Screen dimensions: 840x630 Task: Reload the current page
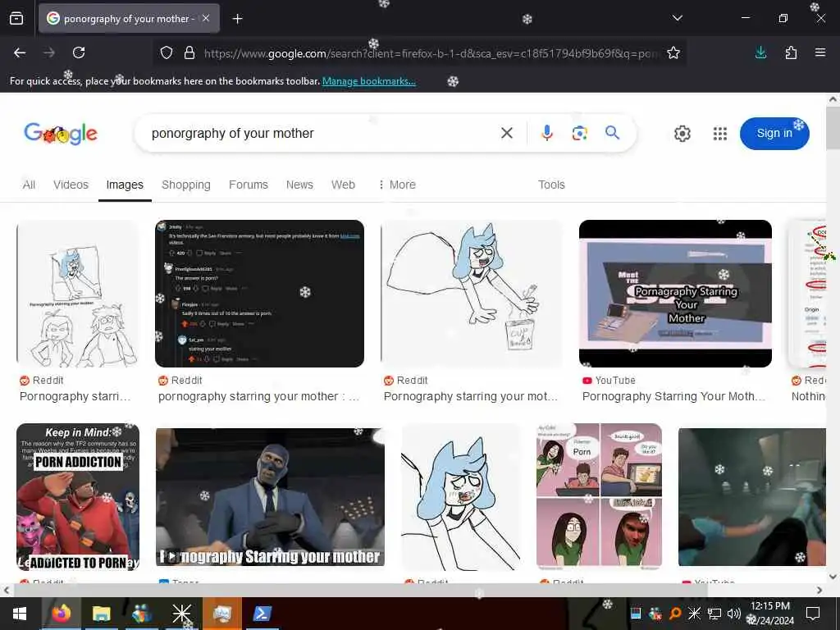coord(79,52)
